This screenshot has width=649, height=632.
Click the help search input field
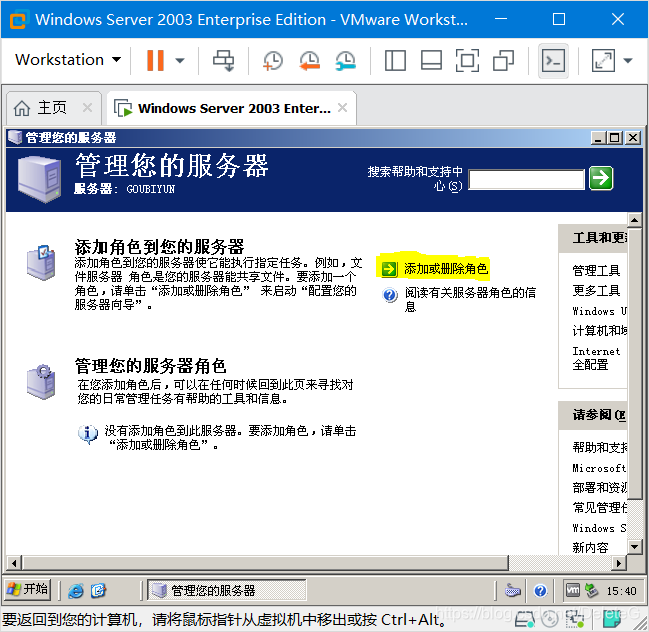[x=526, y=179]
